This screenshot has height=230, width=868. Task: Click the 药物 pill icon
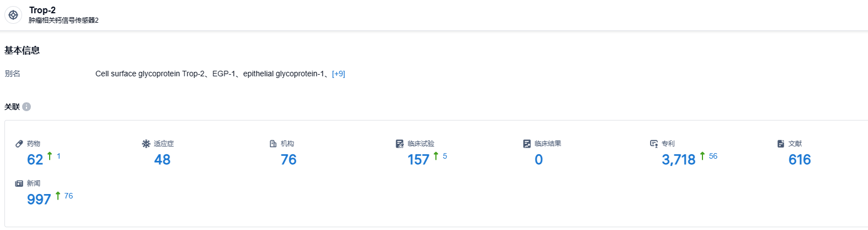pyautogui.click(x=19, y=144)
